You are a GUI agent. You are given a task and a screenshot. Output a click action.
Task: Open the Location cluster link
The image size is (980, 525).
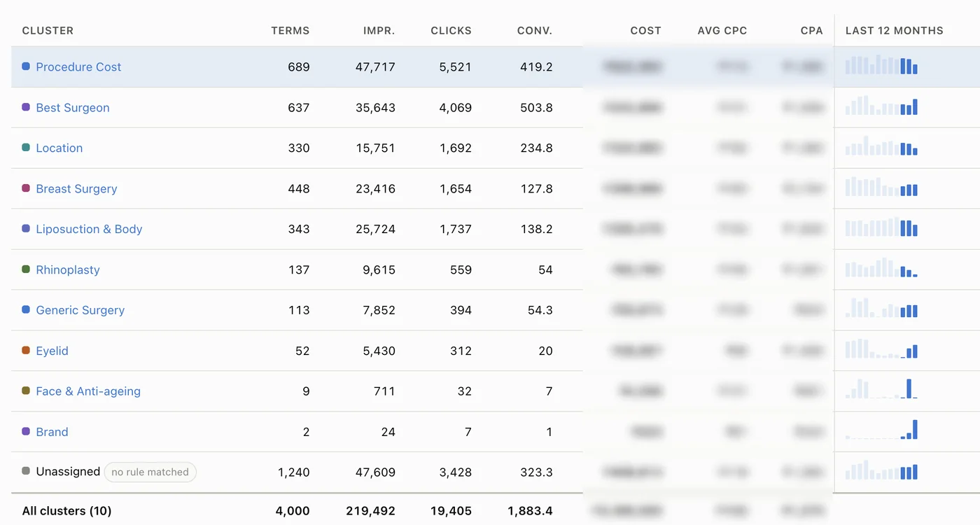point(59,148)
